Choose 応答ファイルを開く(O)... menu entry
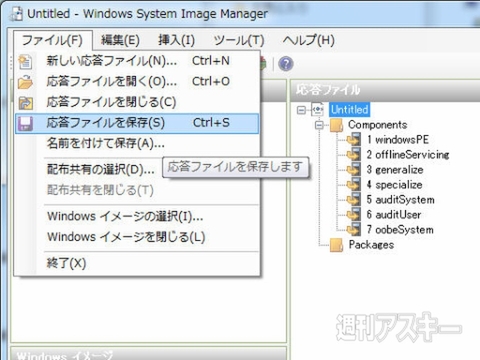 (137, 82)
